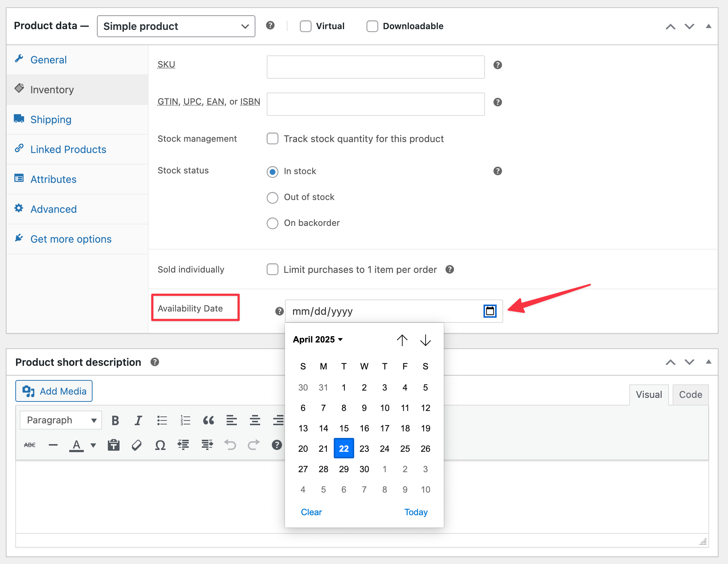Click help icon beside product type dropdown
The width and height of the screenshot is (728, 564).
click(270, 25)
